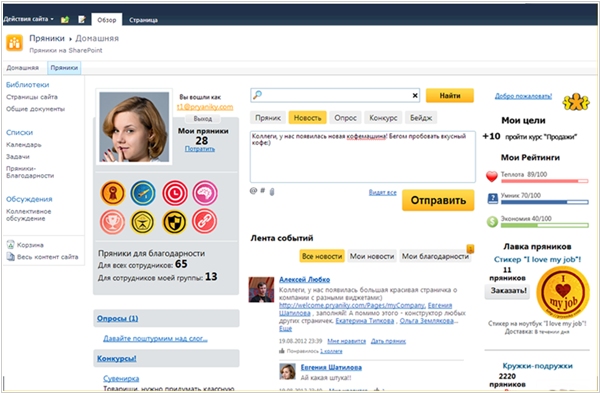This screenshot has width=600, height=393.
Task: Show Все новости feed filter
Action: tap(322, 256)
